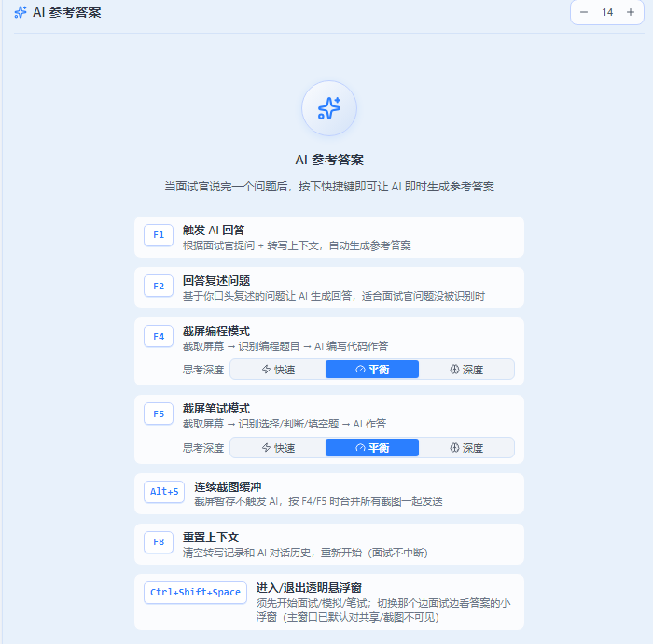The image size is (653, 644).
Task: Click the 进入/退出透明悬浮窗 title
Action: 309,588
